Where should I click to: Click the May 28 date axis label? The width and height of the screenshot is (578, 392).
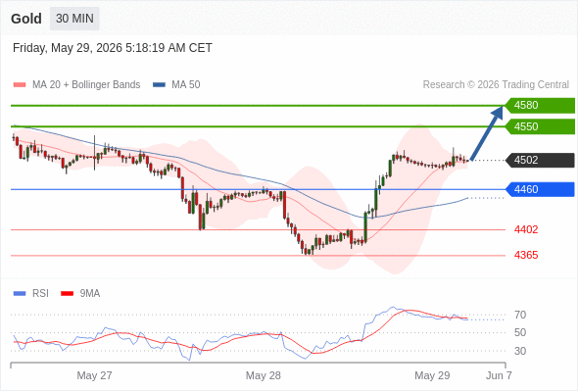point(264,375)
